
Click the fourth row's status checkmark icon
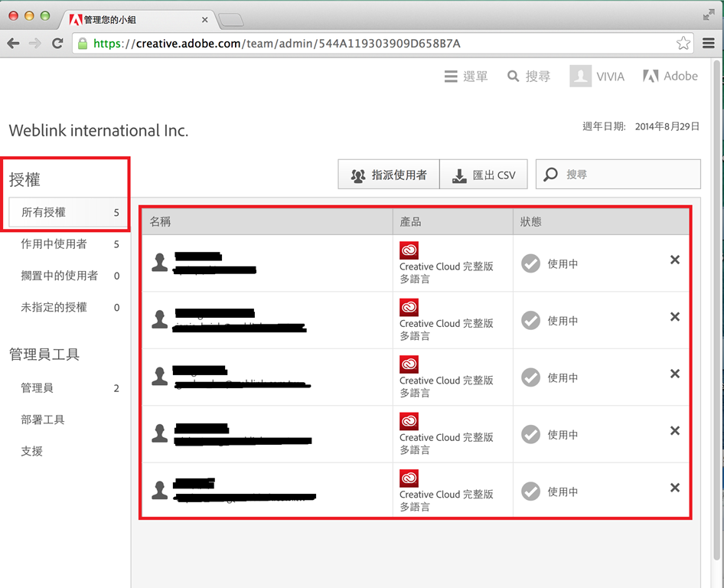[530, 435]
